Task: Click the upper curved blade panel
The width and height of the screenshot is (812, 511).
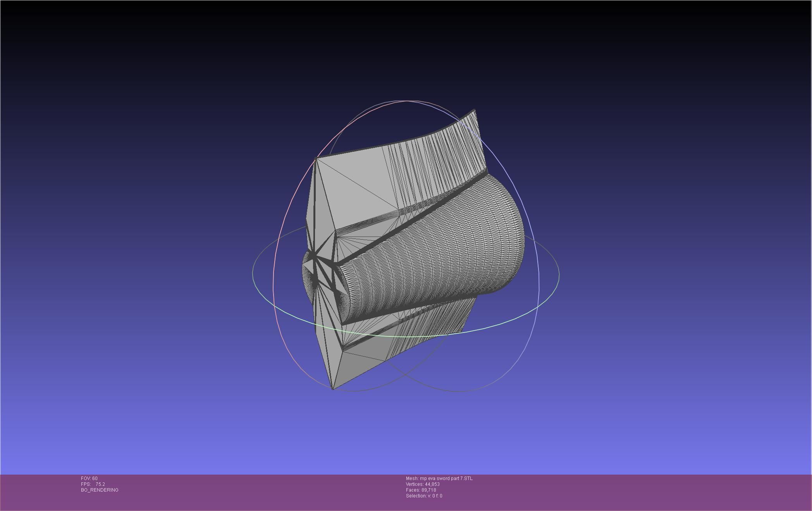Action: tap(434, 163)
